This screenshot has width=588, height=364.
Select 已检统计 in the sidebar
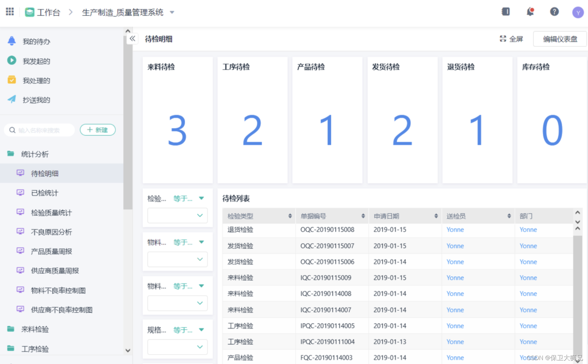pos(62,193)
